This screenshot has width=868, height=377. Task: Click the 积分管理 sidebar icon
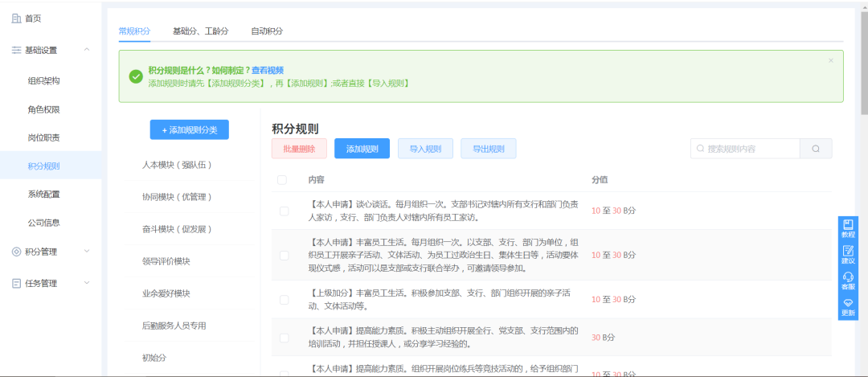(17, 252)
